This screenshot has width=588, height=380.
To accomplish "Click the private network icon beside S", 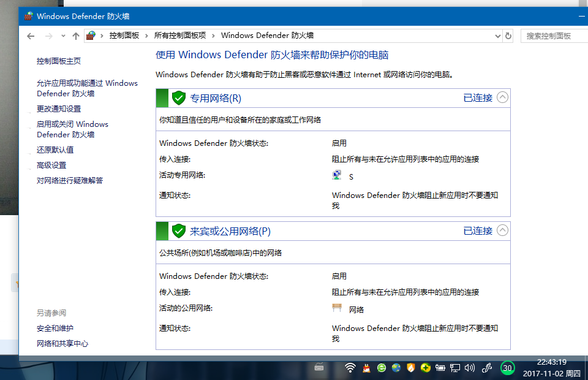I will [337, 175].
